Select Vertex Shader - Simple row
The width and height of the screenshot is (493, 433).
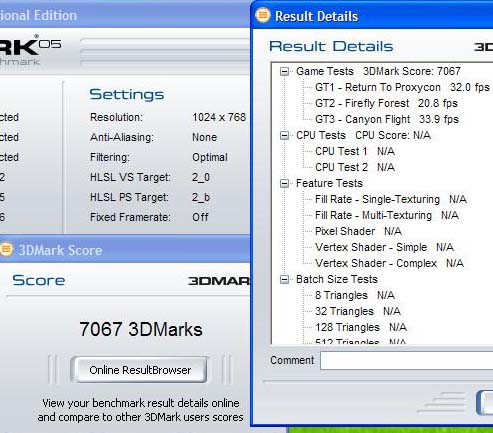pos(384,247)
